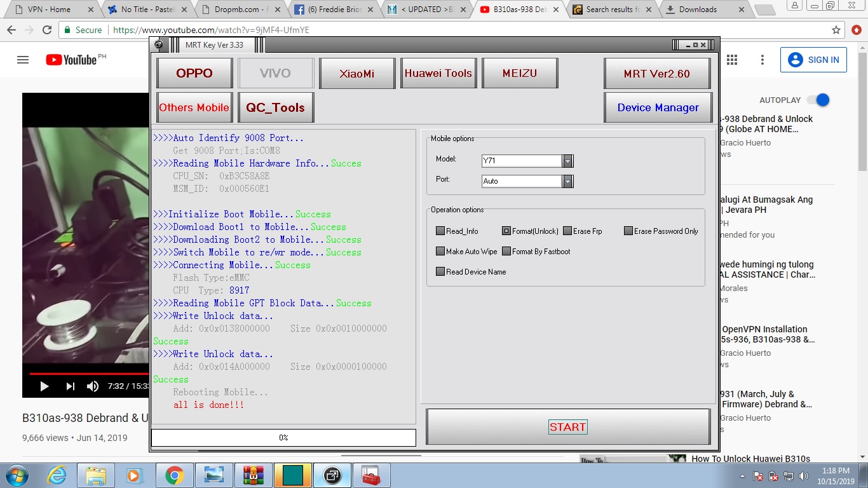The width and height of the screenshot is (868, 488).
Task: Open the Action Center flag tray icon
Action: pyautogui.click(x=758, y=476)
